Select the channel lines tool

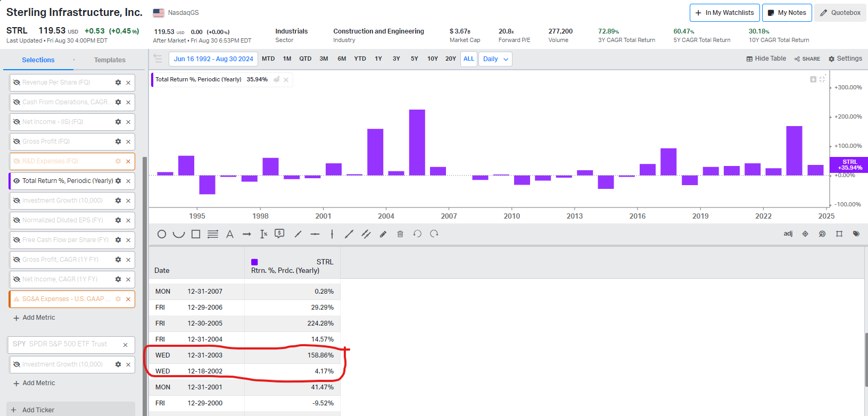(x=366, y=234)
